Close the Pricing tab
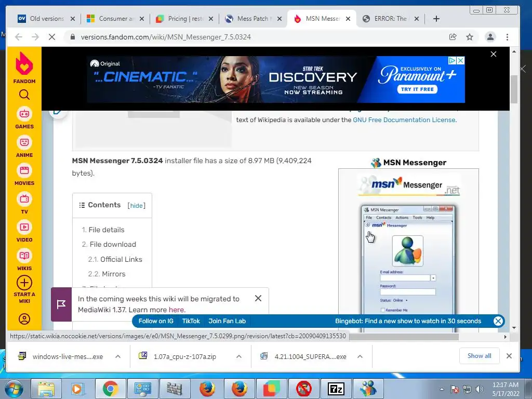This screenshot has height=399, width=532. click(x=211, y=19)
